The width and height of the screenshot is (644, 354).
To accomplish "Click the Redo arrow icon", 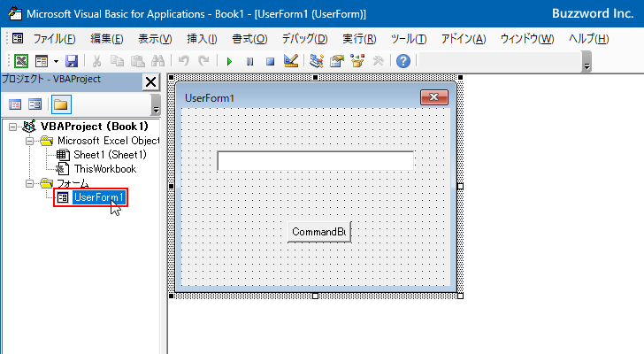I will pyautogui.click(x=203, y=61).
